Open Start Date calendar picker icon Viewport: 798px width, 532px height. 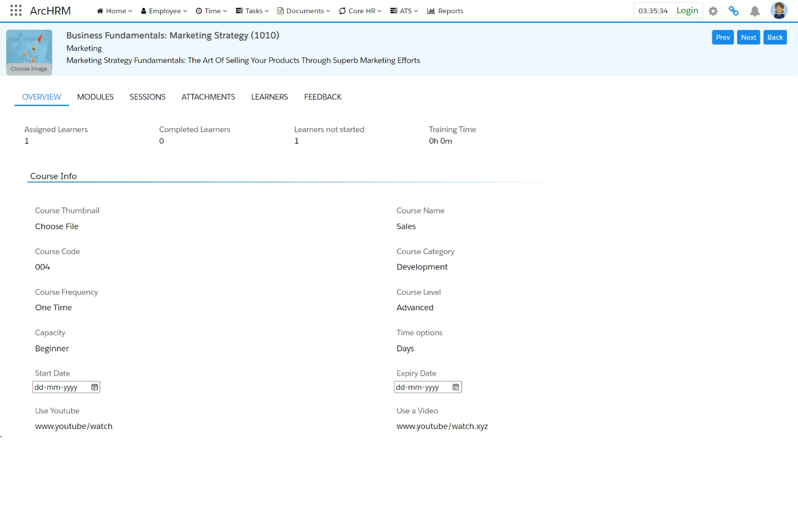[x=94, y=387]
